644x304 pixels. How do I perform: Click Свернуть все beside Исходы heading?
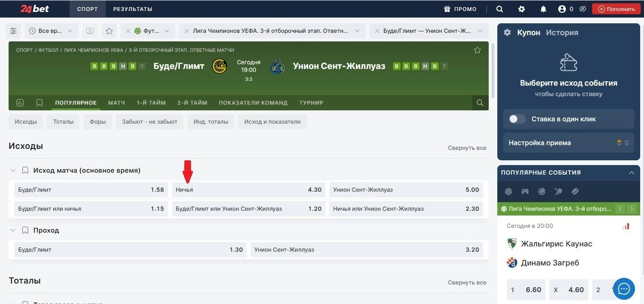click(x=467, y=148)
